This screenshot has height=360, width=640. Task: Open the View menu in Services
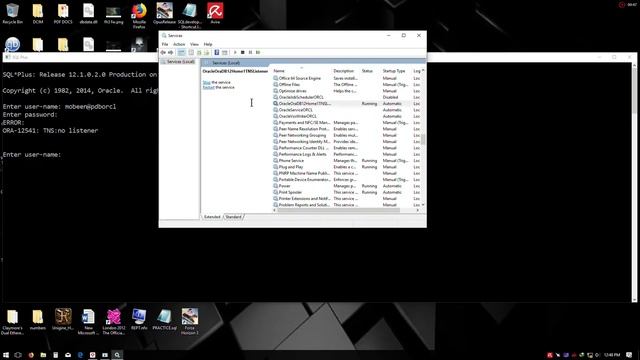point(194,44)
